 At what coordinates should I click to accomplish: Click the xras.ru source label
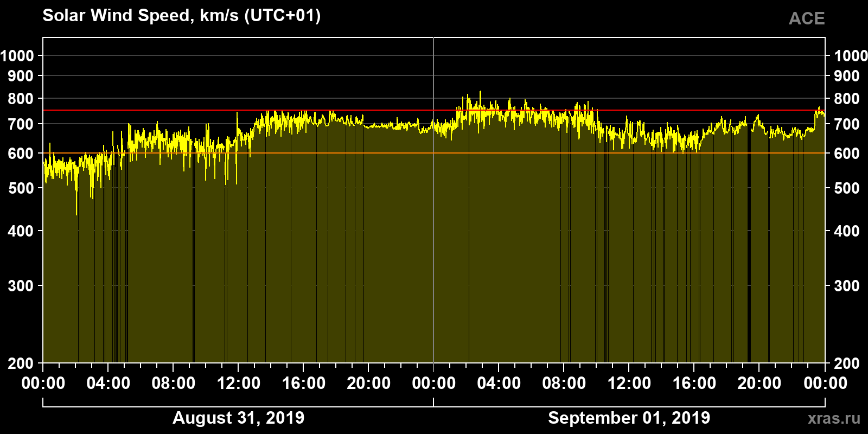(834, 418)
